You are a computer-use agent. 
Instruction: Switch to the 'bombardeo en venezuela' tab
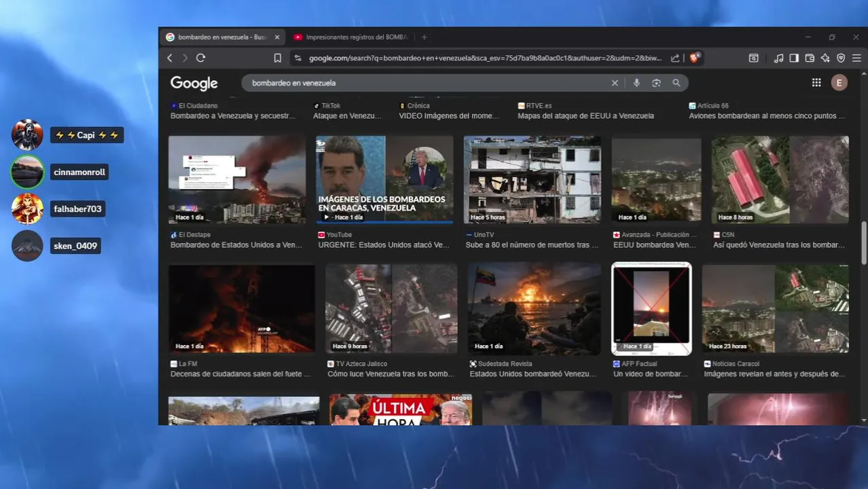click(223, 37)
